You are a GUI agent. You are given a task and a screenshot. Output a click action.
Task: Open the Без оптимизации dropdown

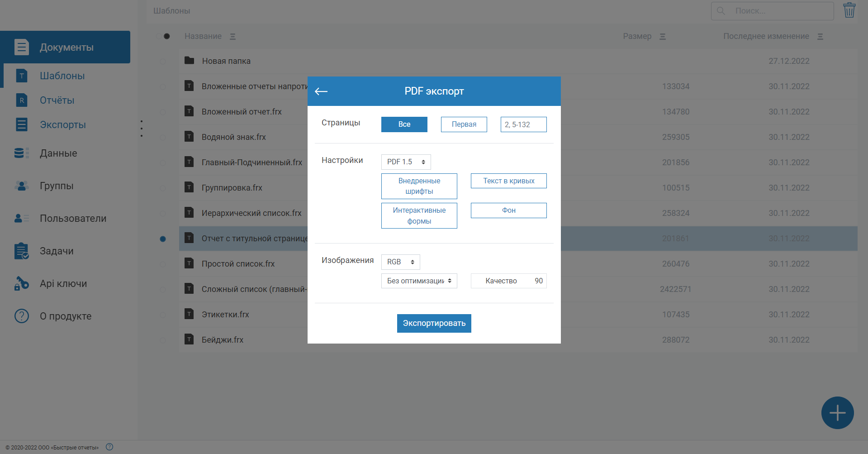pos(419,281)
